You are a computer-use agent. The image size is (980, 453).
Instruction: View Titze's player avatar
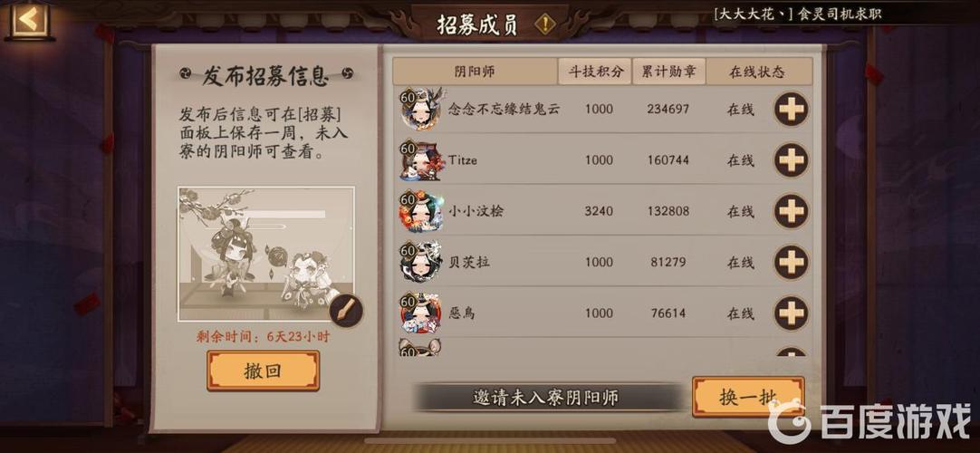click(x=420, y=160)
